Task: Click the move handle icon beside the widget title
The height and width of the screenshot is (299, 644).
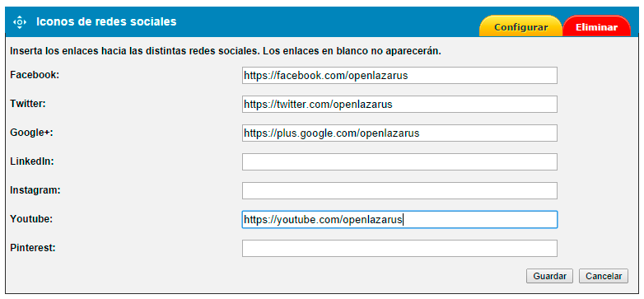Action: [x=20, y=21]
